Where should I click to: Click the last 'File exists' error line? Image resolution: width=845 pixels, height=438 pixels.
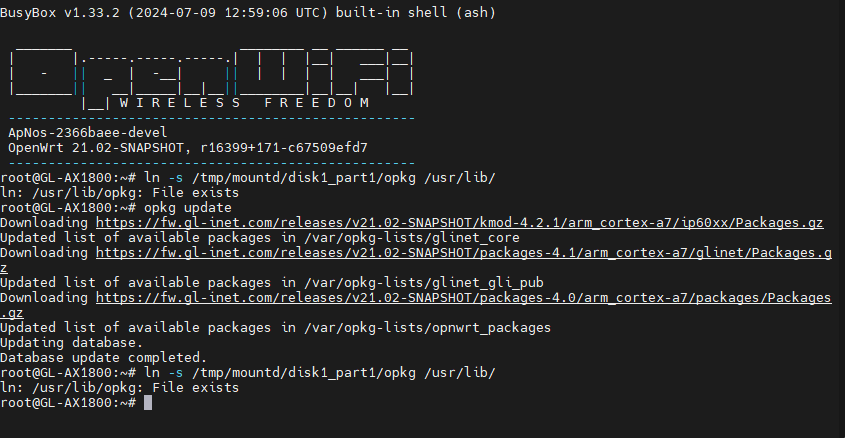[120, 388]
